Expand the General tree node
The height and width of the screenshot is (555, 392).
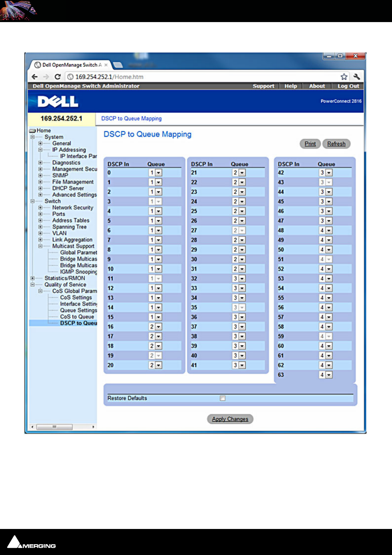[x=40, y=143]
